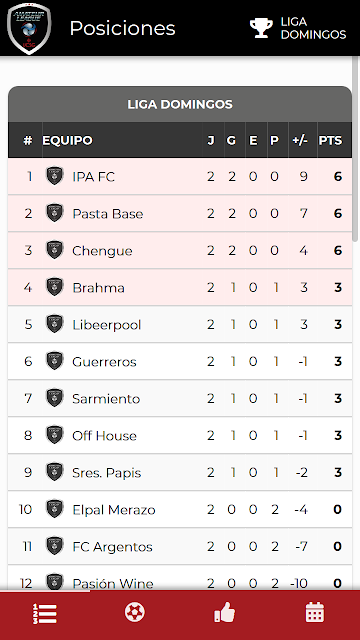The height and width of the screenshot is (640, 360).
Task: Click the PTS column header
Action: [330, 140]
